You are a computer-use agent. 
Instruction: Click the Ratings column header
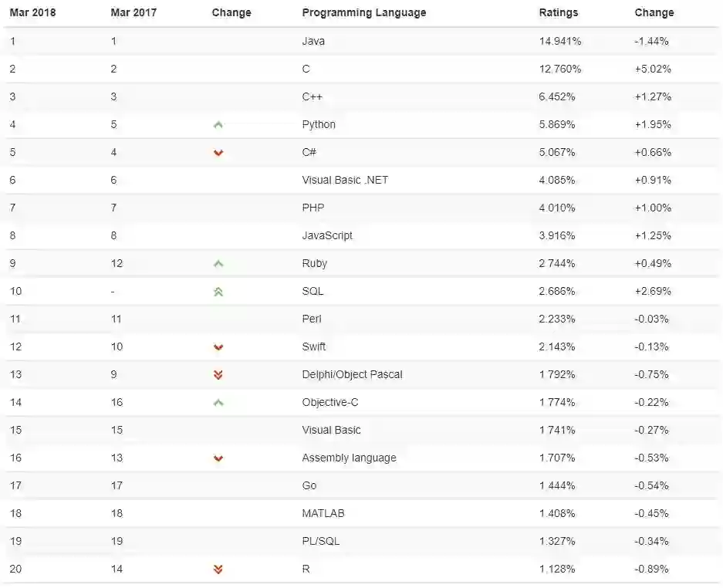click(x=558, y=12)
